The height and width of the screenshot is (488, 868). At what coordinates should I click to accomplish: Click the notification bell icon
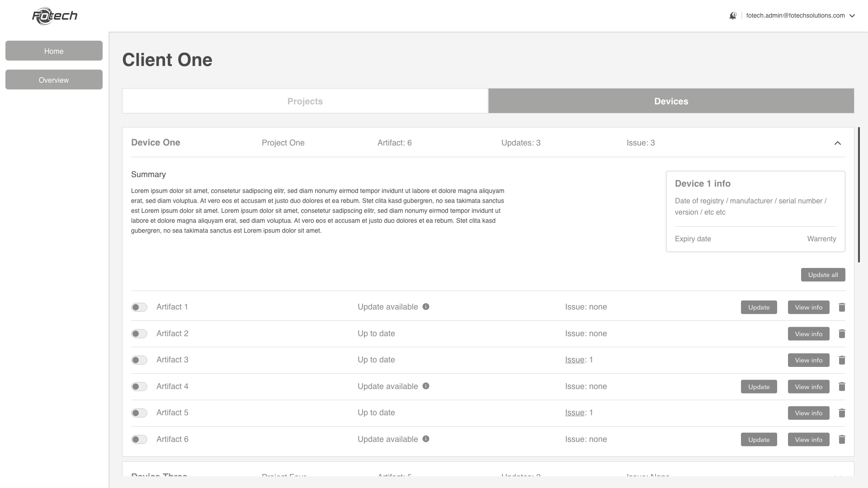(x=733, y=16)
